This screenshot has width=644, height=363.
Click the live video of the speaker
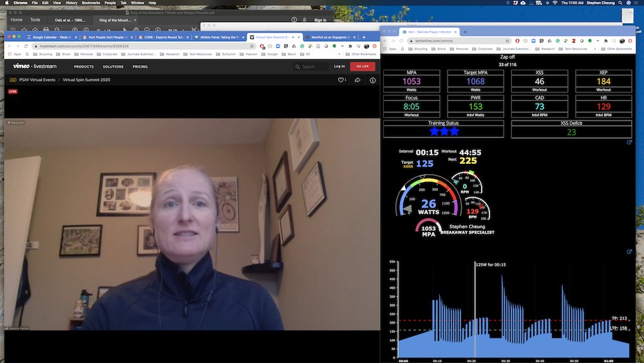(192, 224)
